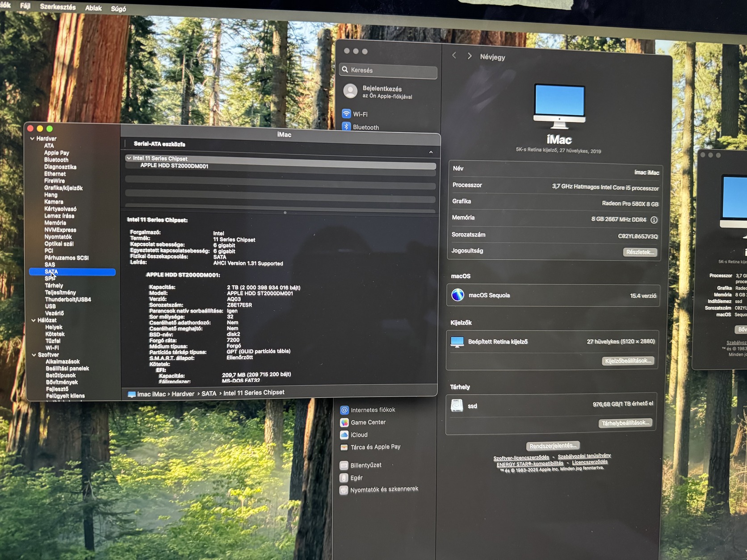Select FireWire in the hardware list
747x560 pixels.
[55, 181]
